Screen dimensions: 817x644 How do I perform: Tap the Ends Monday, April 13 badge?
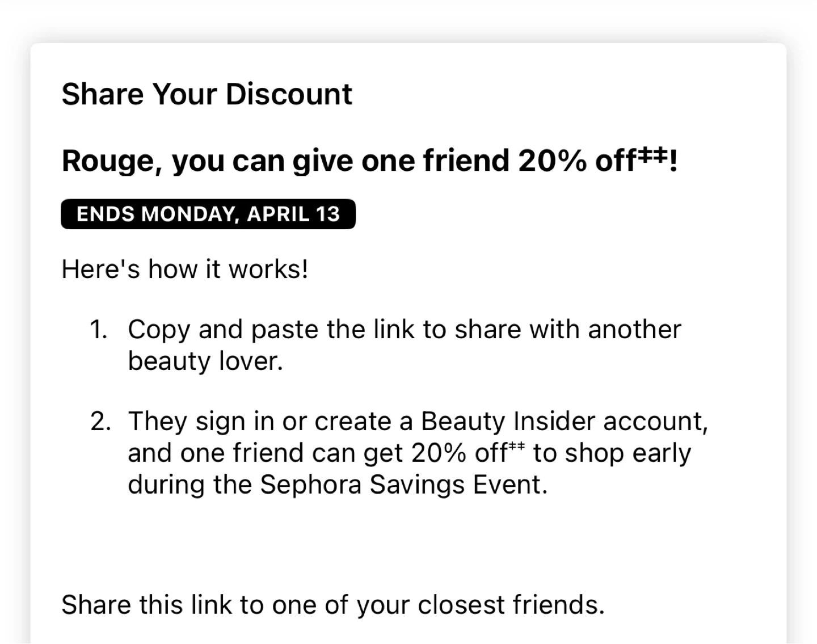(x=208, y=214)
